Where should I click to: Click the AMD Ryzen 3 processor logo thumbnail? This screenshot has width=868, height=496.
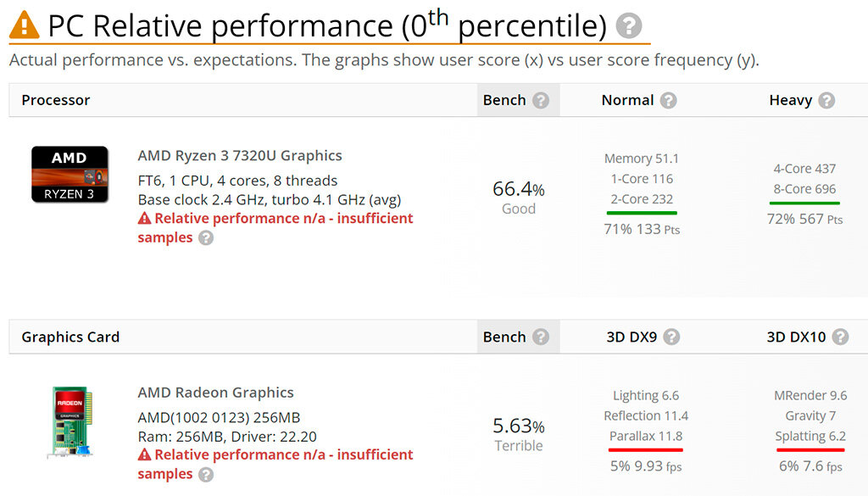70,175
